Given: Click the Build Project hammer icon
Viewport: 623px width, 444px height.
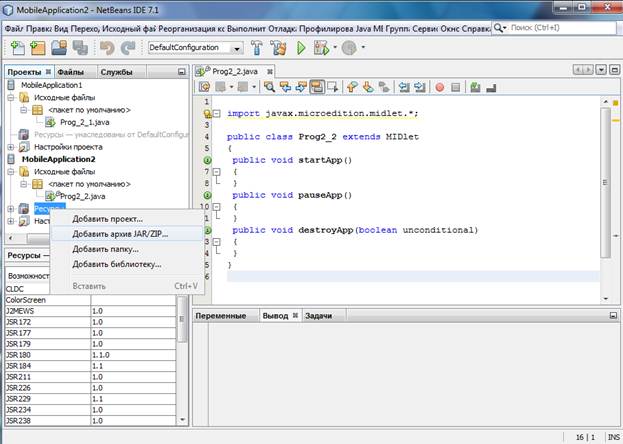Looking at the screenshot, I should click(255, 48).
